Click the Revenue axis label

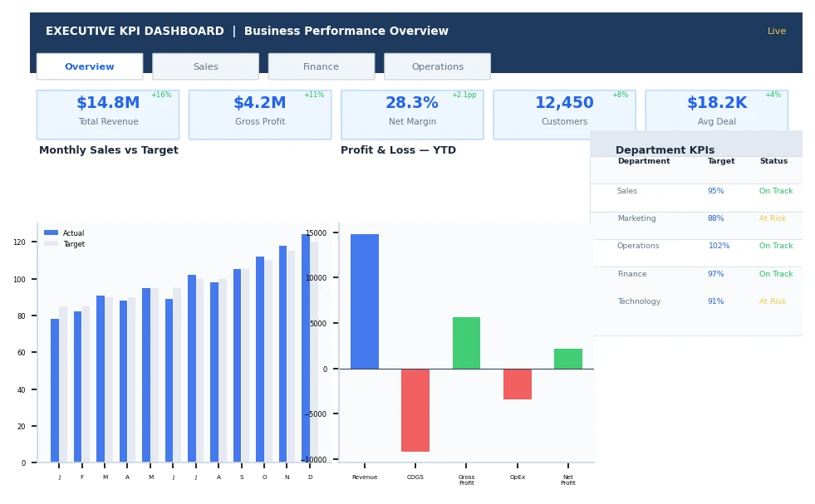click(x=365, y=477)
